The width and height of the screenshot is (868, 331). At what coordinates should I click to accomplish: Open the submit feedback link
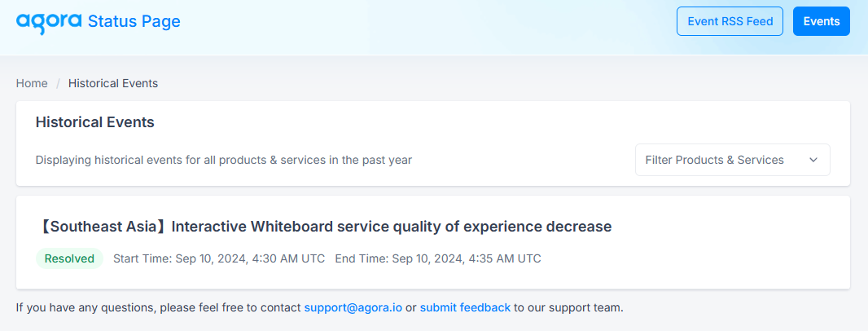[465, 307]
